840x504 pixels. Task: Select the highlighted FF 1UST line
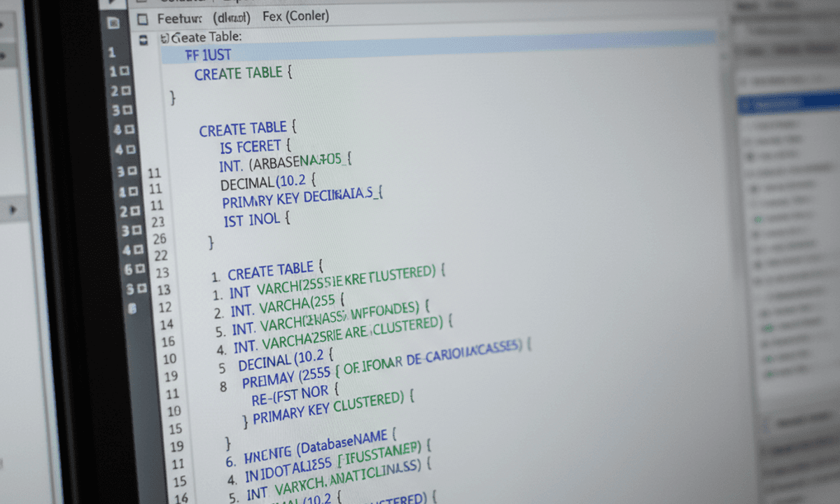[x=208, y=54]
